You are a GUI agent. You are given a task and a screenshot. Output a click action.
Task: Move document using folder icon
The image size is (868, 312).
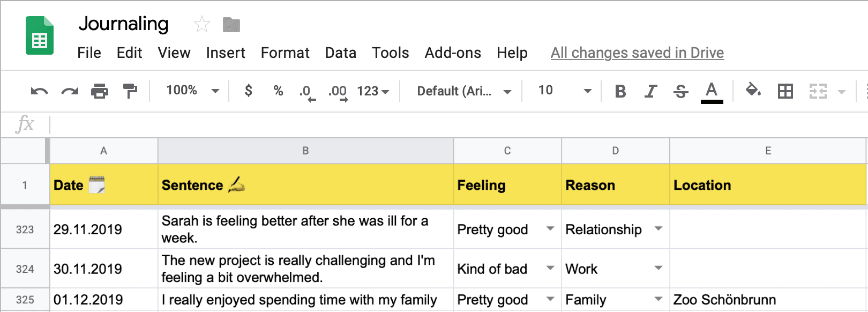point(231,25)
